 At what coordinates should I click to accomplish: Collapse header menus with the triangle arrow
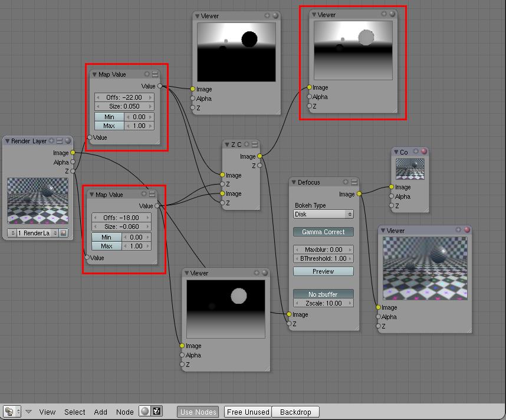[28, 412]
